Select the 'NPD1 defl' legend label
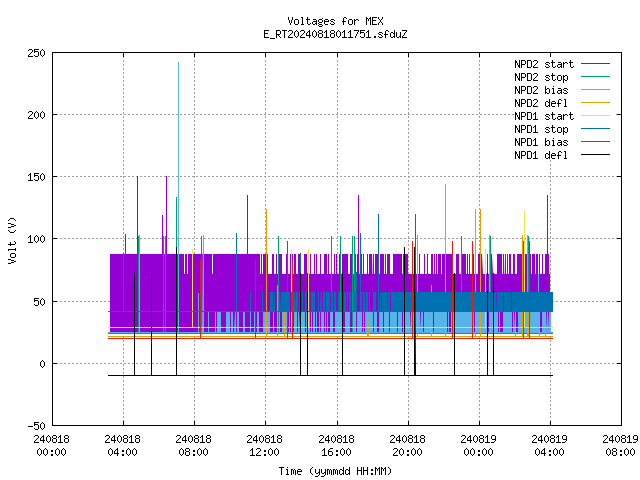This screenshot has width=640, height=480. tap(541, 156)
